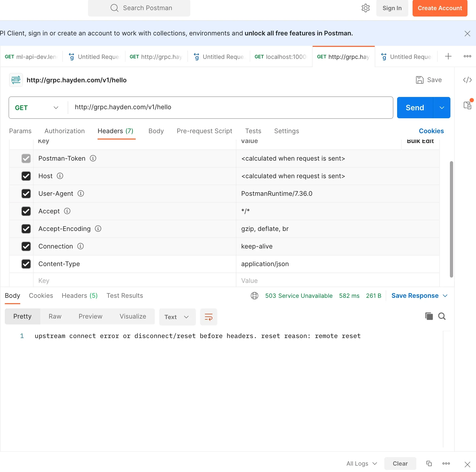Image resolution: width=476 pixels, height=472 pixels.
Task: Switch to the Authorization tab
Action: click(64, 131)
